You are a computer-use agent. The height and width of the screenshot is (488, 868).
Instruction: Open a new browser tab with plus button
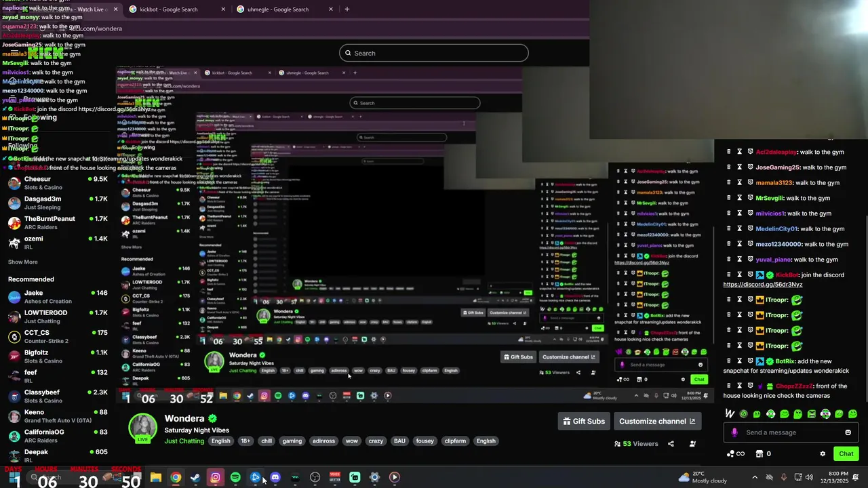click(347, 9)
